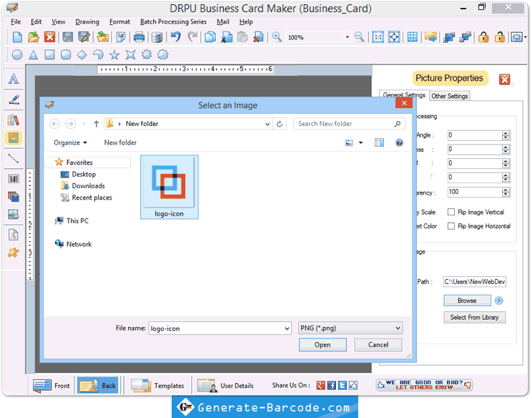Check the Flip Image Horizontal checkbox
The image size is (532, 418).
click(451, 225)
